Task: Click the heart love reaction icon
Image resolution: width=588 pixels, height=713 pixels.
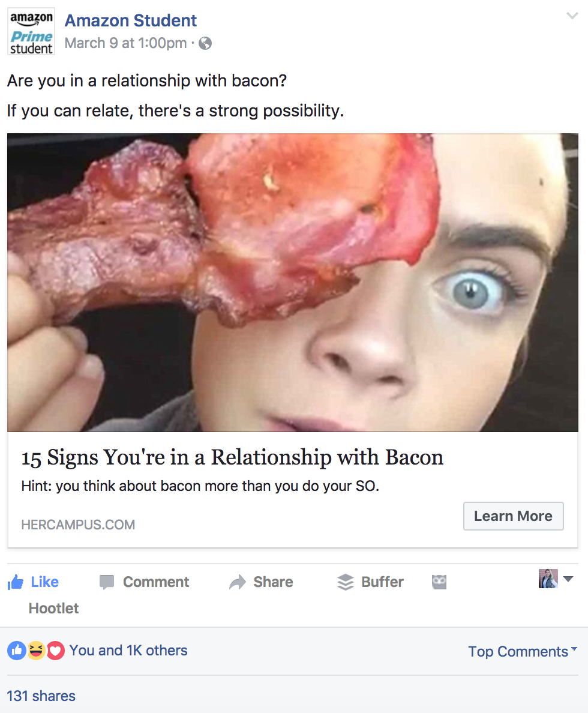Action: click(55, 651)
